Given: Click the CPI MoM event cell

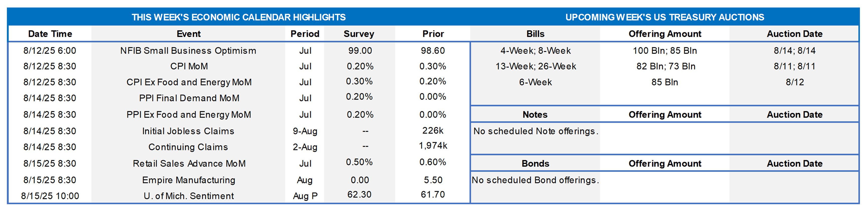Looking at the screenshot, I should click(x=189, y=66).
